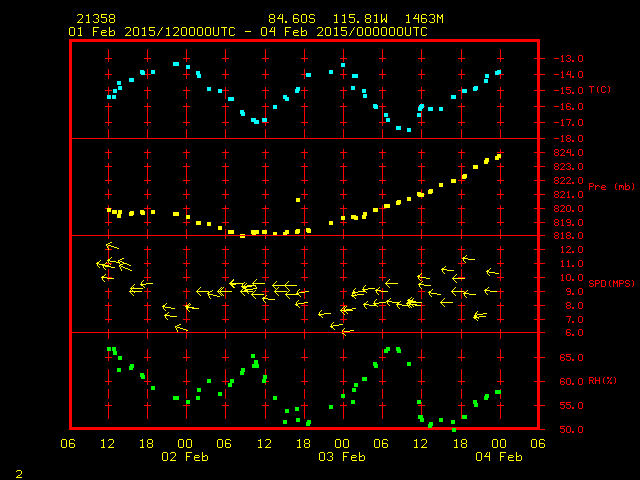Click the 818.0 pressure tick label
Screen dimensions: 640x480
(569, 236)
